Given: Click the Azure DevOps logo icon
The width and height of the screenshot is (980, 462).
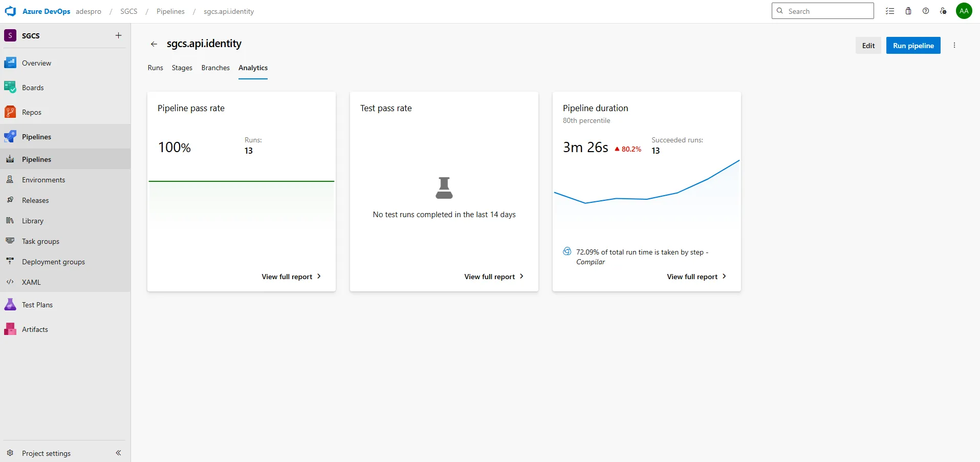Looking at the screenshot, I should click(10, 11).
